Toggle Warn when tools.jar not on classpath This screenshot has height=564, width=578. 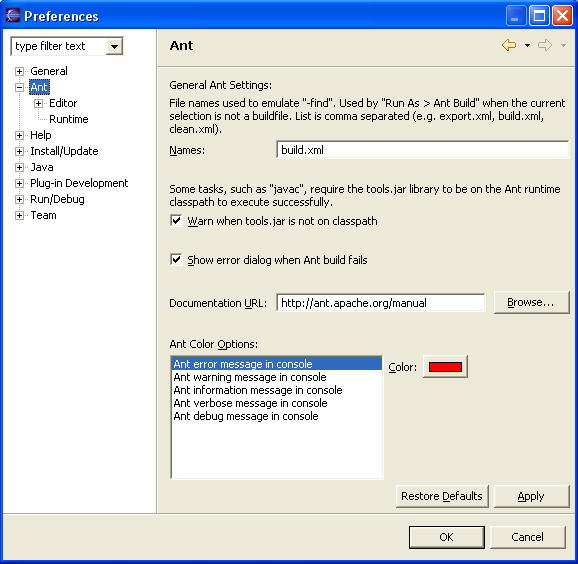(x=176, y=221)
